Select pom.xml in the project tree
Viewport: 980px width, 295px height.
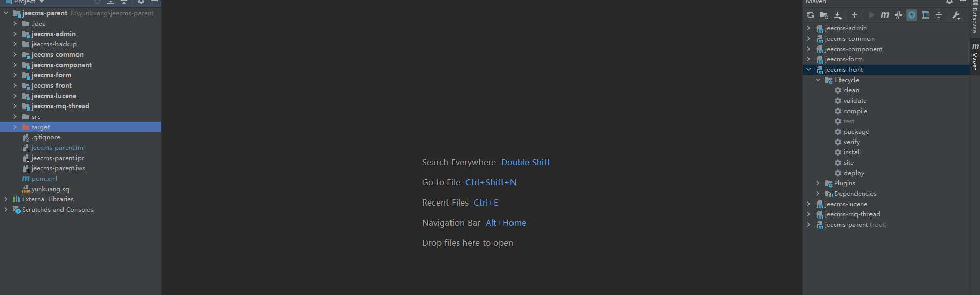pyautogui.click(x=44, y=179)
